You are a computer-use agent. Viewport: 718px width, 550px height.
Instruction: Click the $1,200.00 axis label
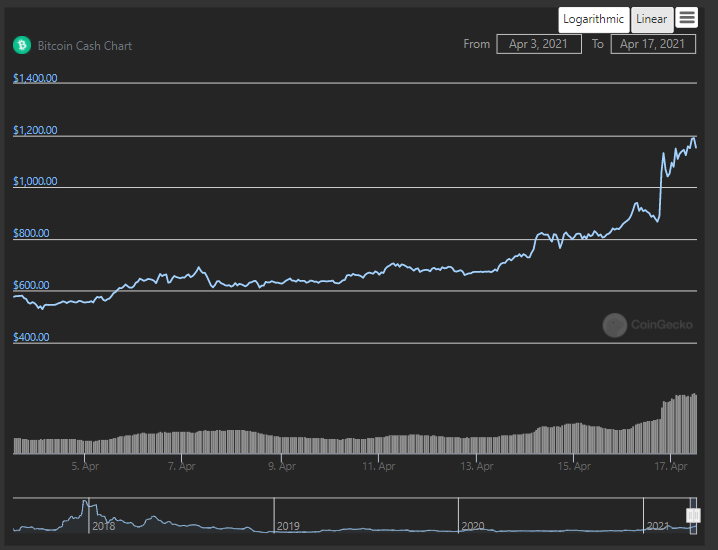[x=35, y=130]
